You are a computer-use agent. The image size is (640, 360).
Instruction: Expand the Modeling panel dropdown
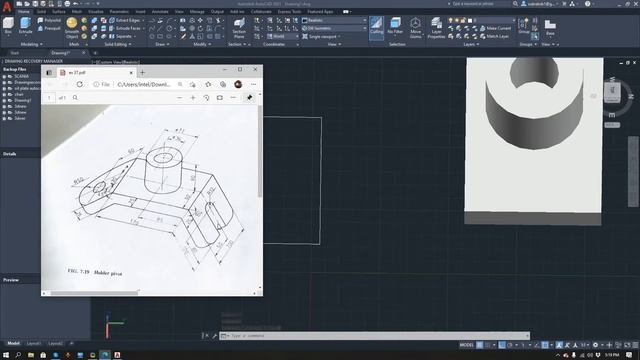pos(31,44)
